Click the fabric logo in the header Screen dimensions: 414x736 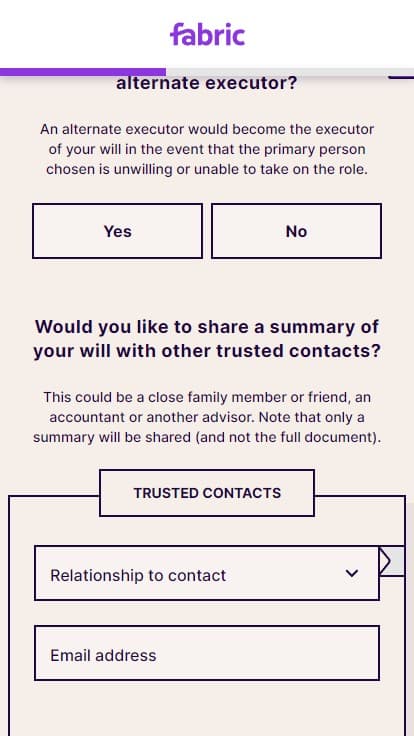pos(207,34)
